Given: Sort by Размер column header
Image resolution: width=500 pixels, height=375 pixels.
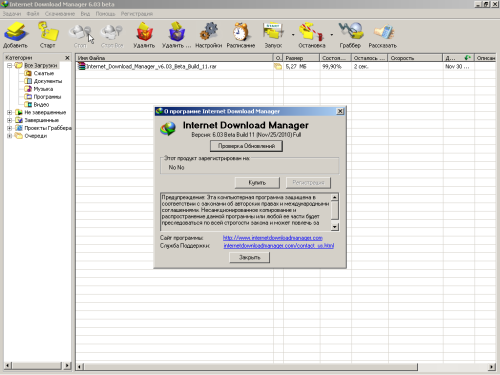Looking at the screenshot, I should tap(302, 58).
